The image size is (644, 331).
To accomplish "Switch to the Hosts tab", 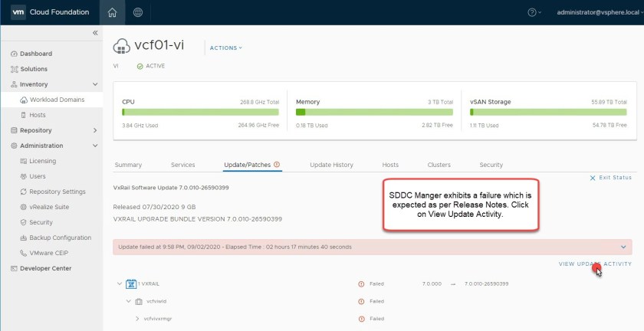I will click(390, 165).
